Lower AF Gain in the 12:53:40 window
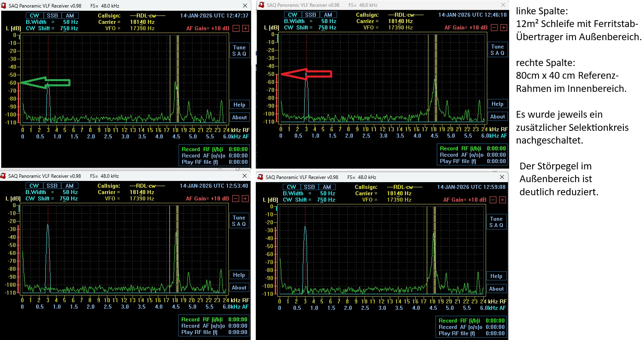 pos(236,198)
